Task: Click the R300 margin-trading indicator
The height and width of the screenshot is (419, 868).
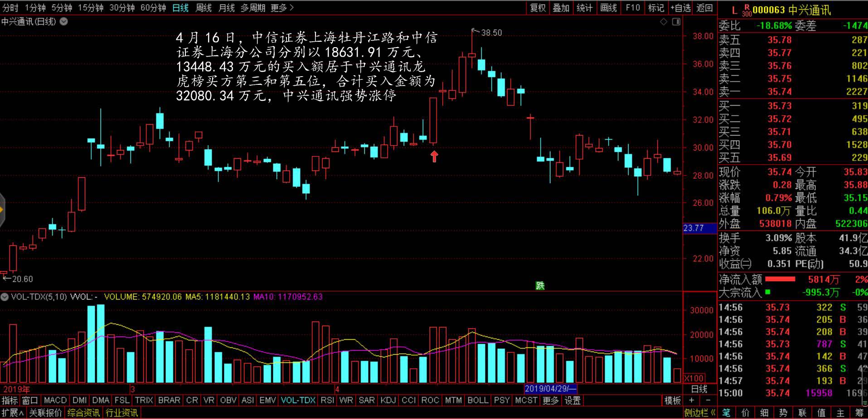Action: 747,10
